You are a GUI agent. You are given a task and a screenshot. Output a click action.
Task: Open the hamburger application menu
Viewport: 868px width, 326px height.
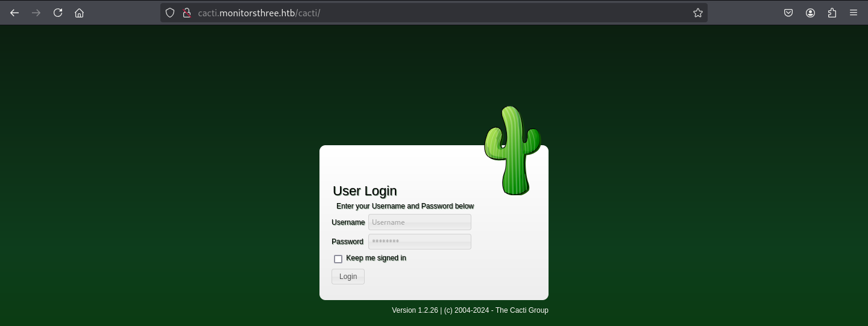pos(854,13)
